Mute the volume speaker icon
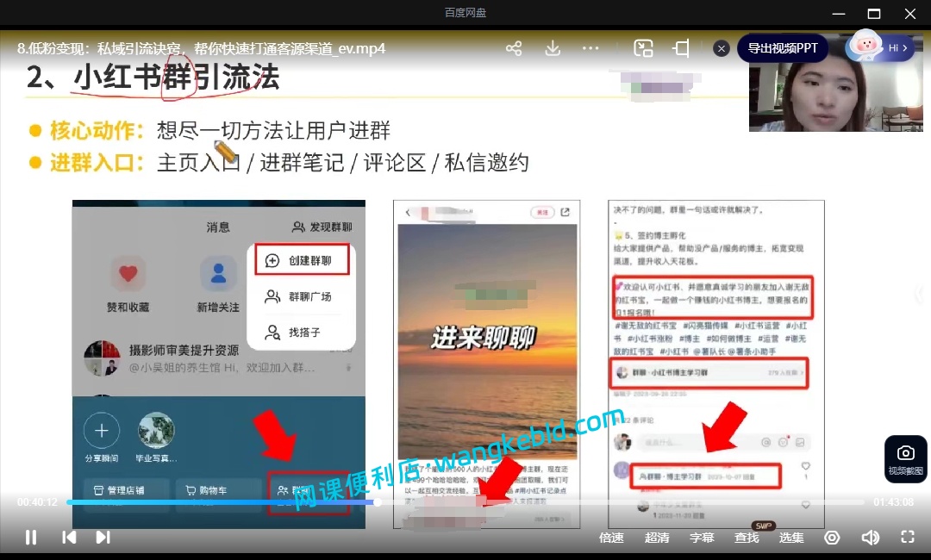931x560 pixels. coord(871,538)
